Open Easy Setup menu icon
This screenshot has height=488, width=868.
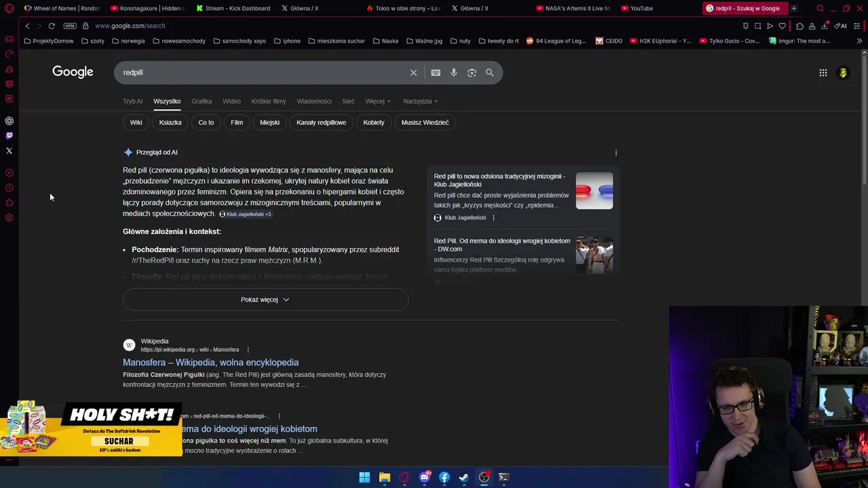point(857,26)
